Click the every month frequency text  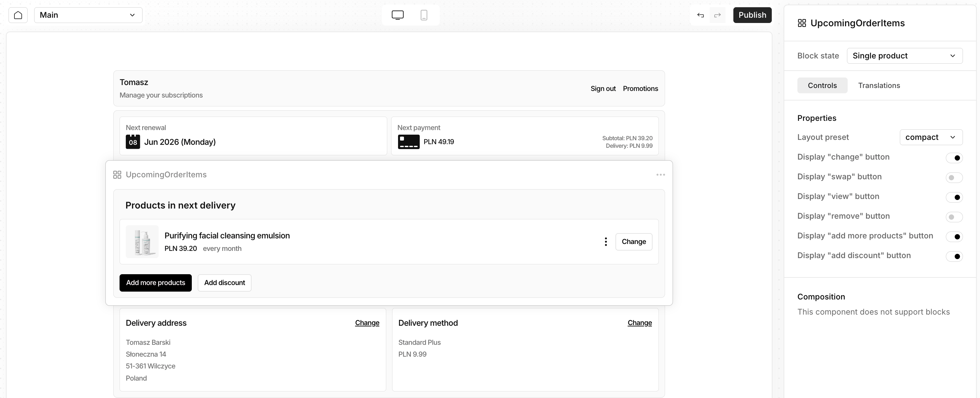coord(222,249)
